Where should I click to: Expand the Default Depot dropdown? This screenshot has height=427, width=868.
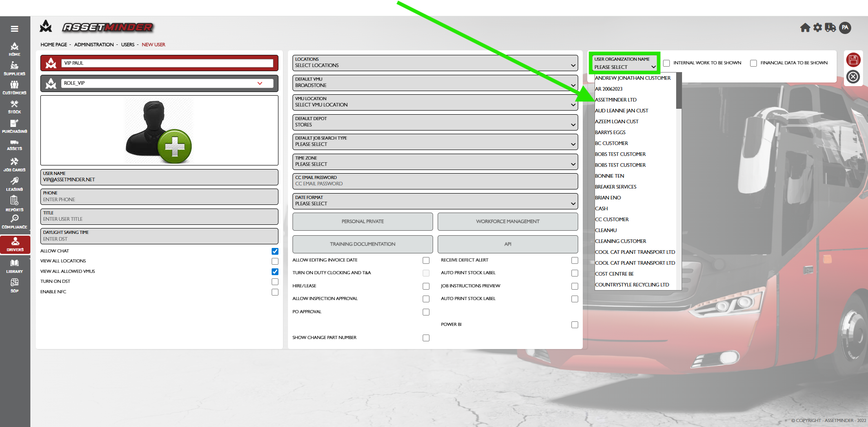(x=435, y=122)
